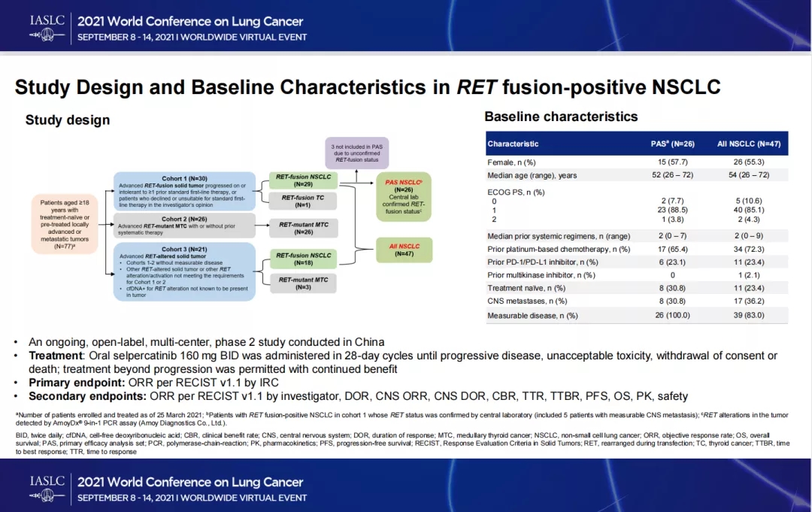Click the RET-fusion TC (N=1) box

click(x=303, y=201)
